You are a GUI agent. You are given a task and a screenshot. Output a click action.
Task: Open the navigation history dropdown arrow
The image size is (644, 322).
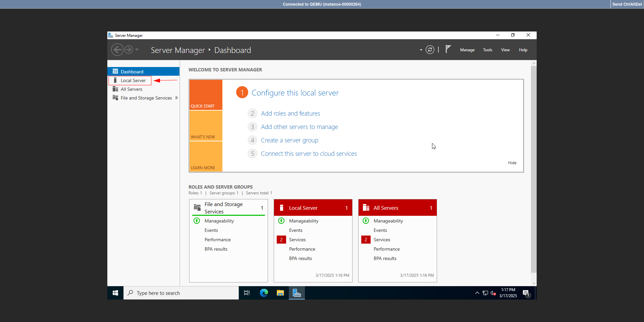tap(137, 50)
